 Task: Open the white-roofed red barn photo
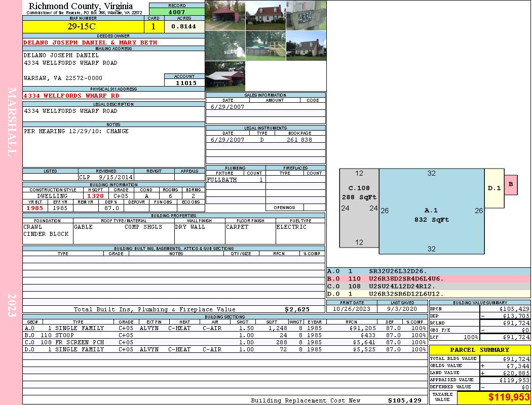tap(225, 76)
